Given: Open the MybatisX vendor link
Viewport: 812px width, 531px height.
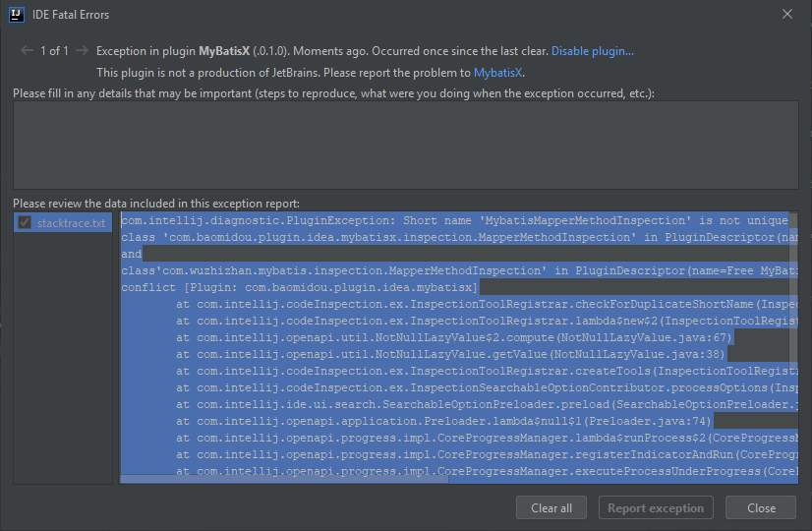Looking at the screenshot, I should (x=497, y=73).
